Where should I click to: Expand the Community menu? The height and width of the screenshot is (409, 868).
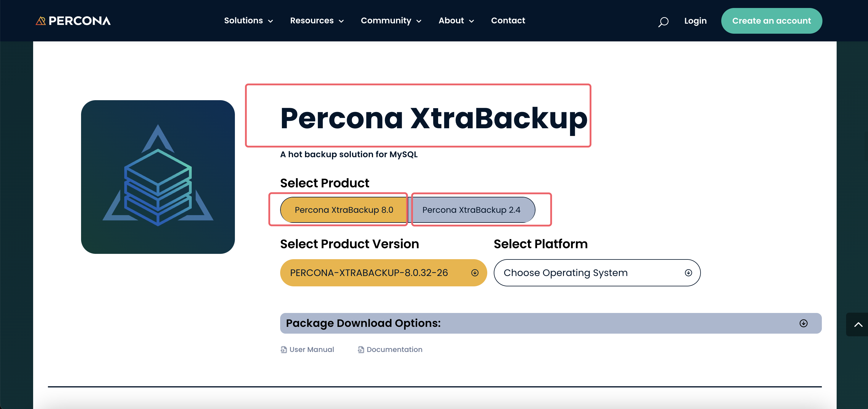click(391, 20)
